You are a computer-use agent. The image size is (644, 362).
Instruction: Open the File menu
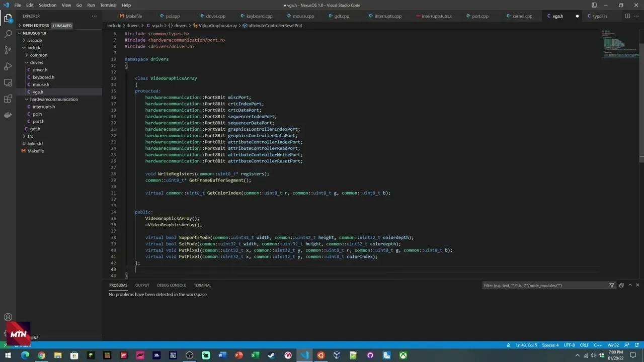tap(18, 5)
